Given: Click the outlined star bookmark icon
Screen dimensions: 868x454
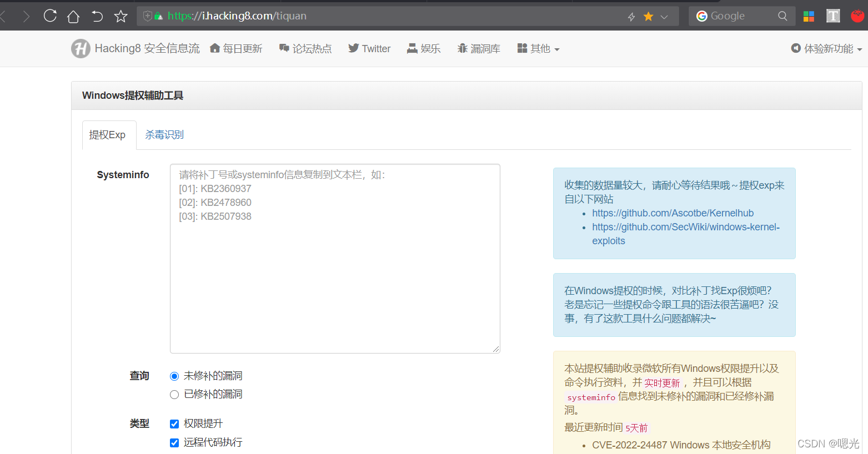Looking at the screenshot, I should click(x=121, y=16).
